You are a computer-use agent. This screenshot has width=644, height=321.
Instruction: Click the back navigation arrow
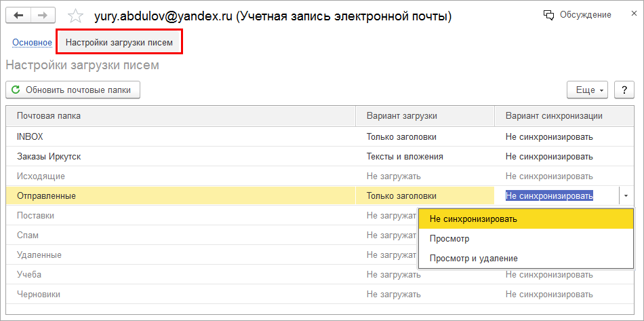click(x=18, y=14)
